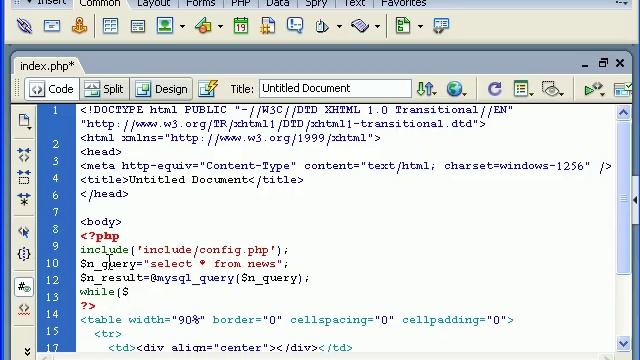This screenshot has width=640, height=360.
Task: Switch to the Text insert tab
Action: coord(354,3)
